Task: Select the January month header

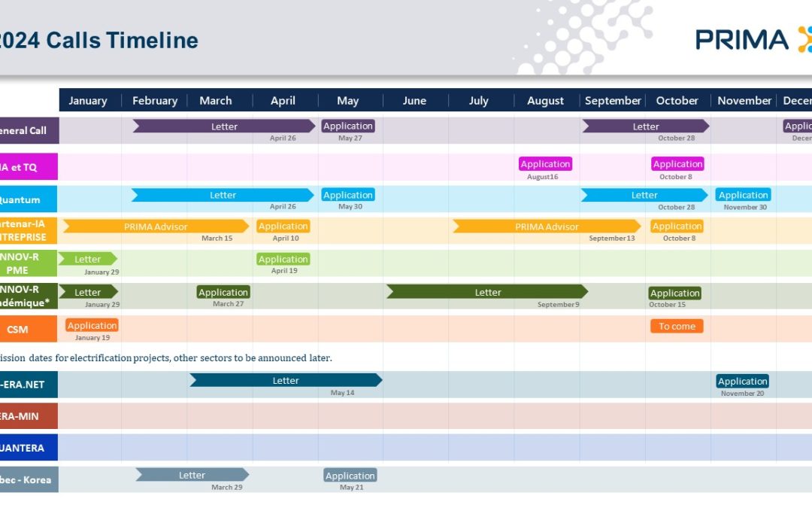Action: point(88,100)
